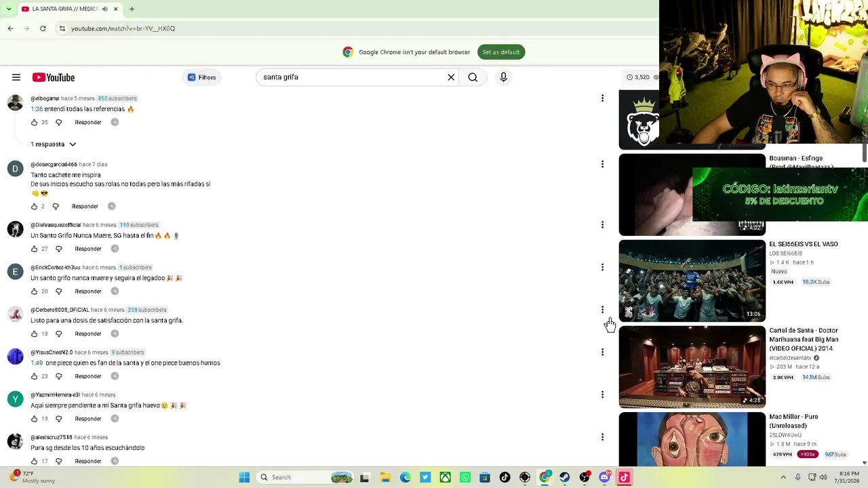Click the taskbar Search box
Screen dimensions: 868x488
coord(305,477)
